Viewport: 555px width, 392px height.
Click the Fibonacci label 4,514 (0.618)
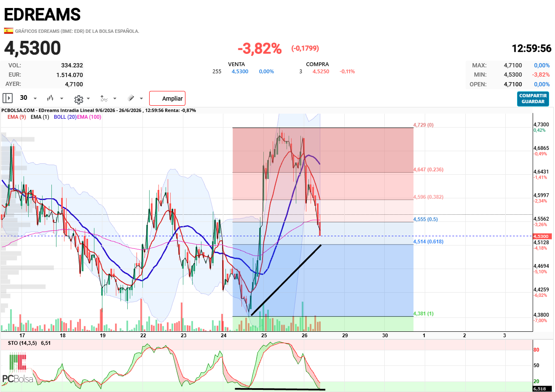[428, 242]
